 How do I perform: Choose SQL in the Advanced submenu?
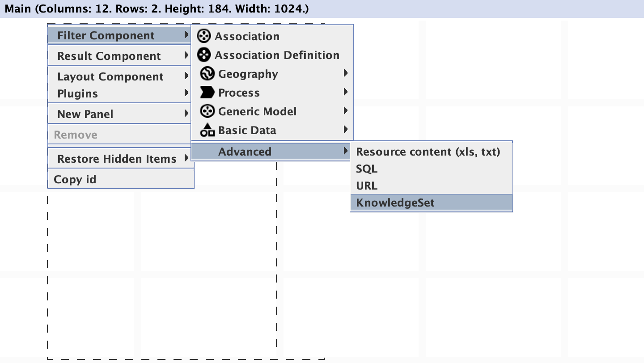click(366, 169)
